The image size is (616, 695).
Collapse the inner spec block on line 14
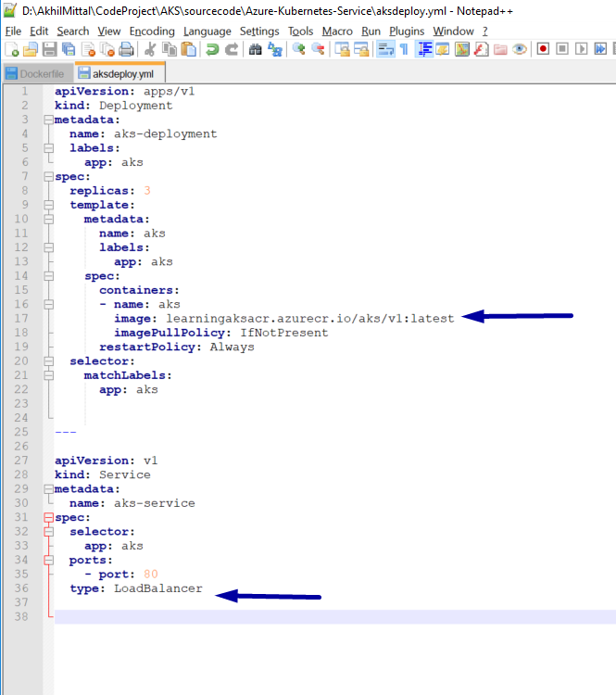48,276
